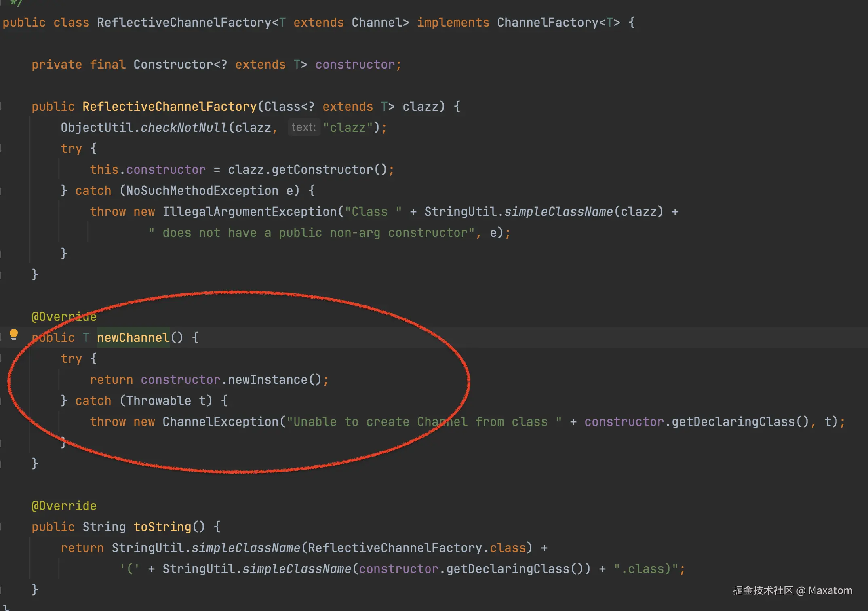Viewport: 868px width, 611px height.
Task: Click the NoSuchMethodException class name
Action: coord(202,191)
